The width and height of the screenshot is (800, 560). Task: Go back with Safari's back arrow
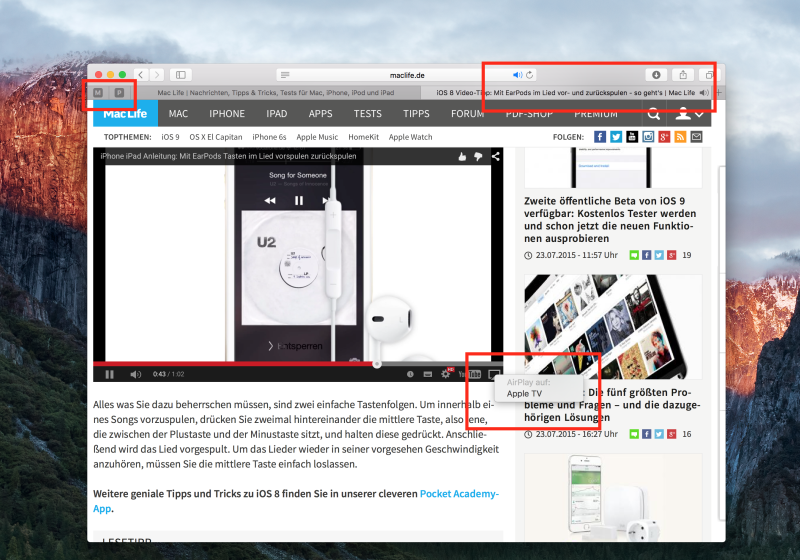pos(141,75)
